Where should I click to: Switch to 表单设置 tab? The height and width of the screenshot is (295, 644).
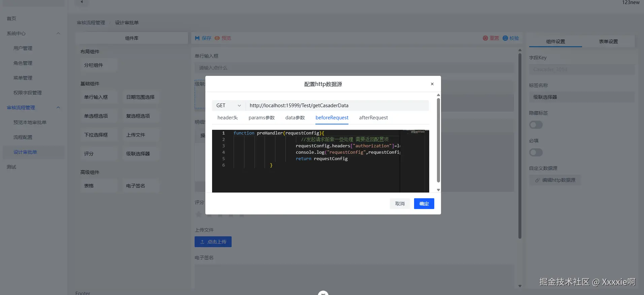pyautogui.click(x=608, y=41)
